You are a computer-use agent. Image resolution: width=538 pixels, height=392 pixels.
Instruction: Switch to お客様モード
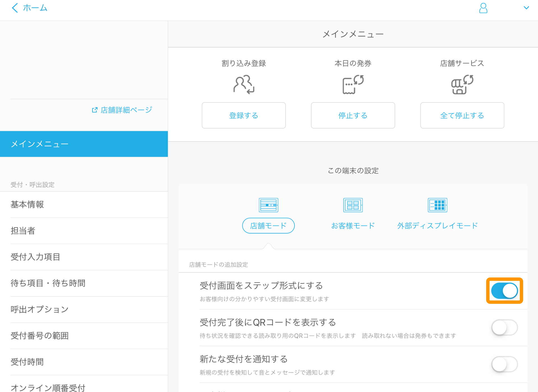tap(353, 226)
